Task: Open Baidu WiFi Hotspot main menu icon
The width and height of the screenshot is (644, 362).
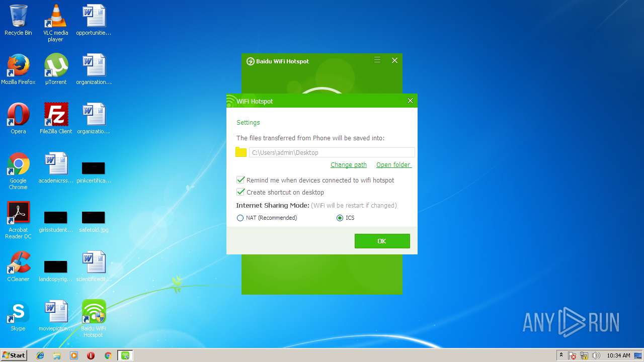Action: 377,60
